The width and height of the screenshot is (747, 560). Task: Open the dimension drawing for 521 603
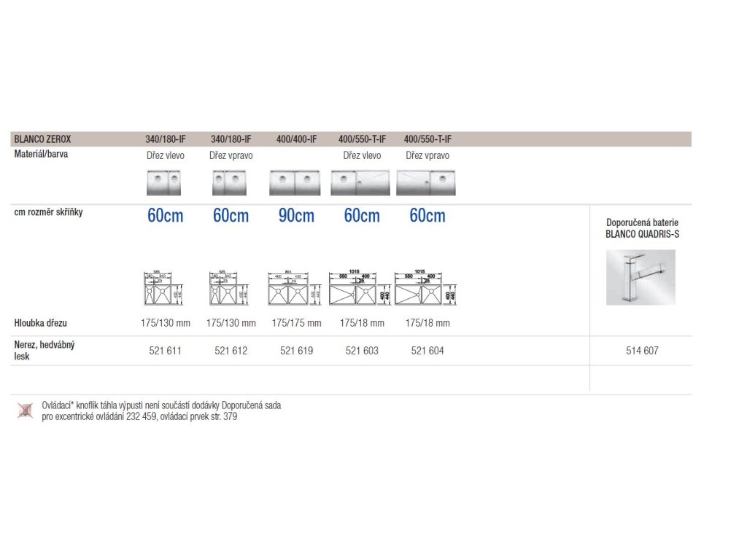click(360, 287)
